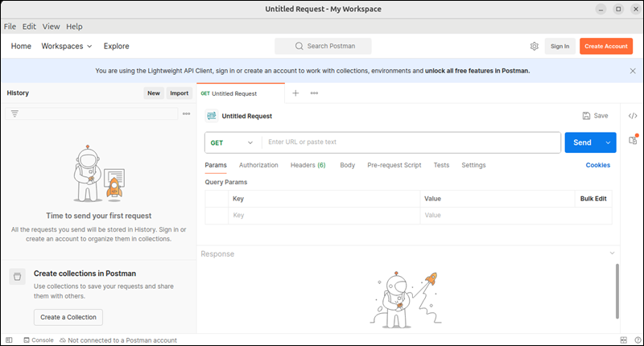Click the Response label

pos(217,254)
